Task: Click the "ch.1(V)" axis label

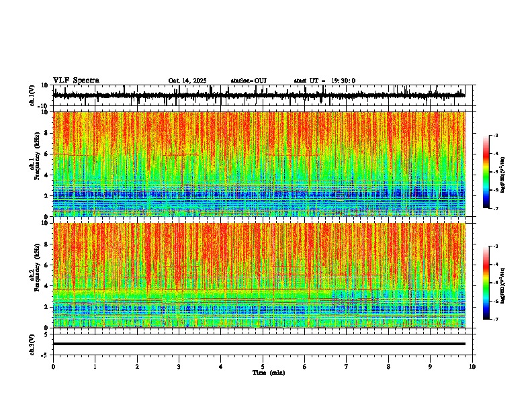Action: tap(32, 95)
